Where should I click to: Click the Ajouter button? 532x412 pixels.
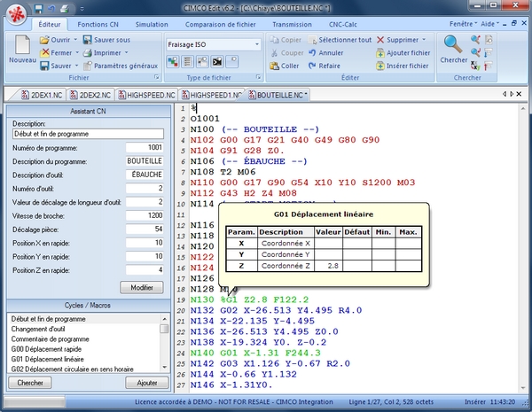coord(147,383)
